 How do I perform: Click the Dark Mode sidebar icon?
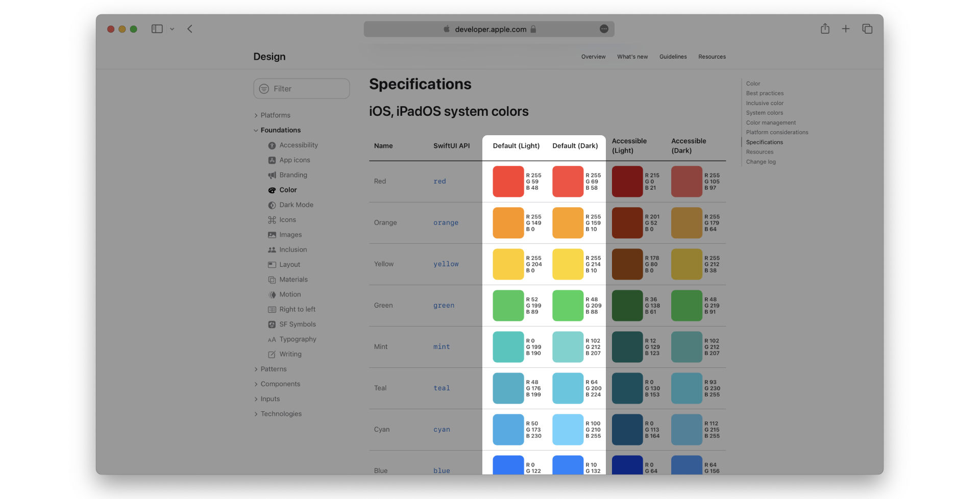(x=272, y=205)
